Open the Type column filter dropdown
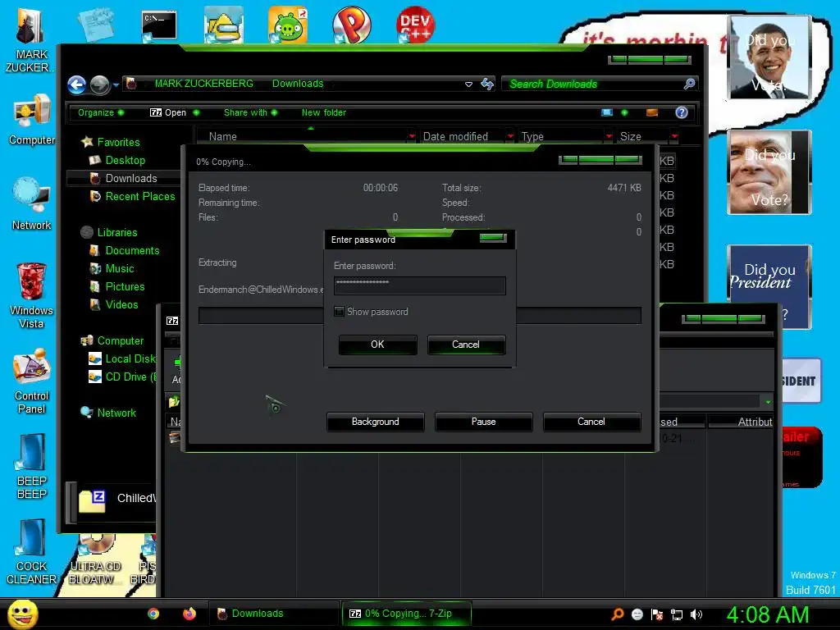Image resolution: width=840 pixels, height=630 pixels. coord(609,137)
